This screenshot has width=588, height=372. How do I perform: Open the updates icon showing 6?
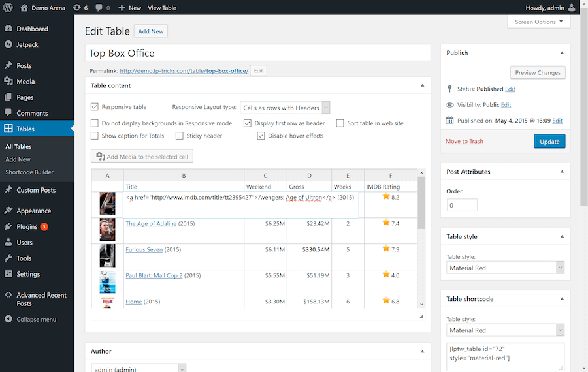[76, 7]
